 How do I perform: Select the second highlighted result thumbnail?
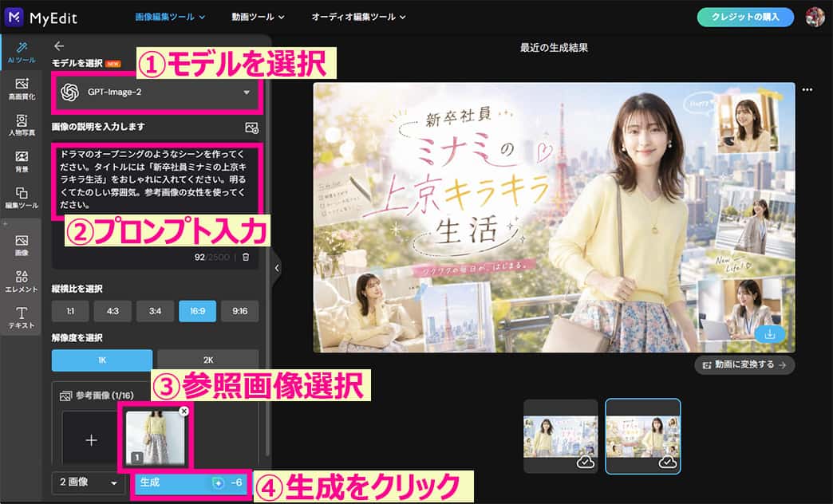tap(643, 436)
